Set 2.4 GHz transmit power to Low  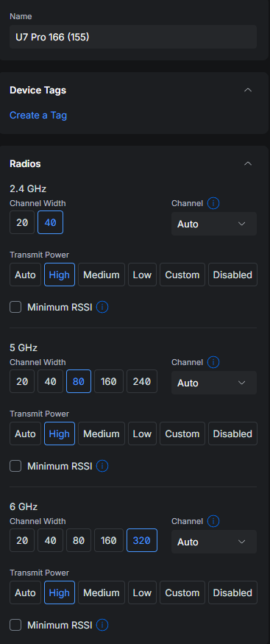click(x=143, y=275)
